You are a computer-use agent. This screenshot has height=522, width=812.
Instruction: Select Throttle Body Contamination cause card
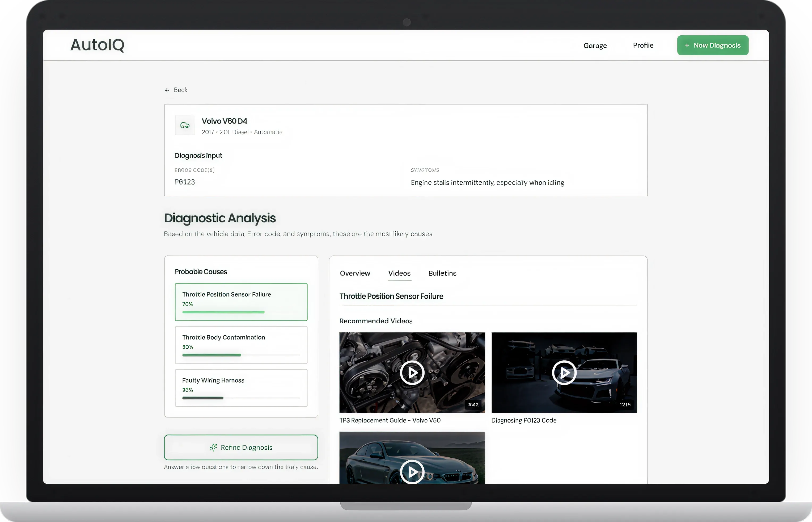pyautogui.click(x=241, y=345)
